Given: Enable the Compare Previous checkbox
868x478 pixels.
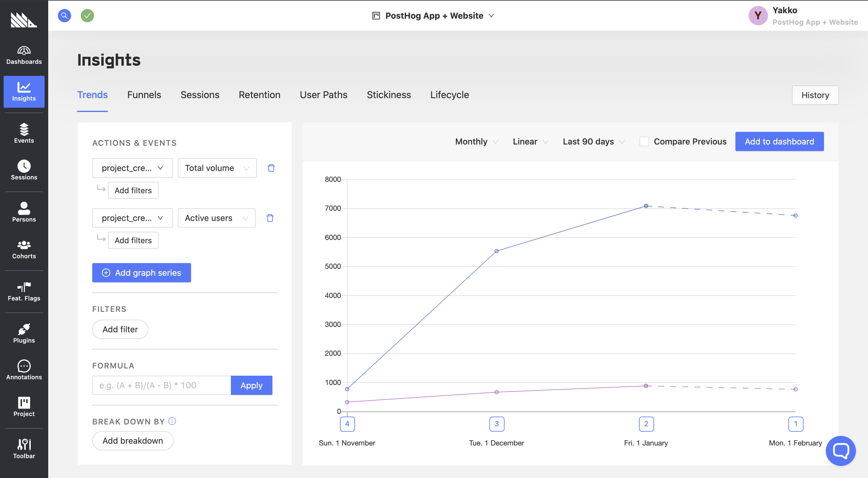Looking at the screenshot, I should [x=644, y=142].
